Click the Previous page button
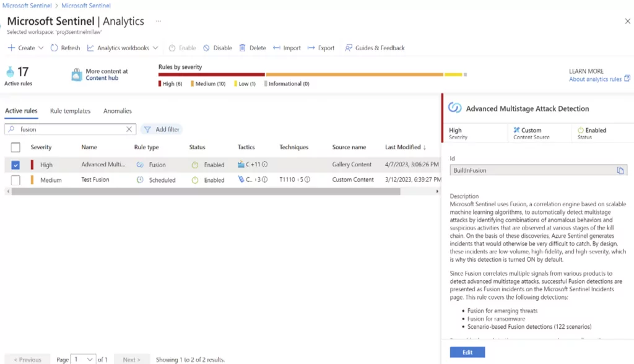Viewport: 634px width, 364px height. pyautogui.click(x=27, y=359)
